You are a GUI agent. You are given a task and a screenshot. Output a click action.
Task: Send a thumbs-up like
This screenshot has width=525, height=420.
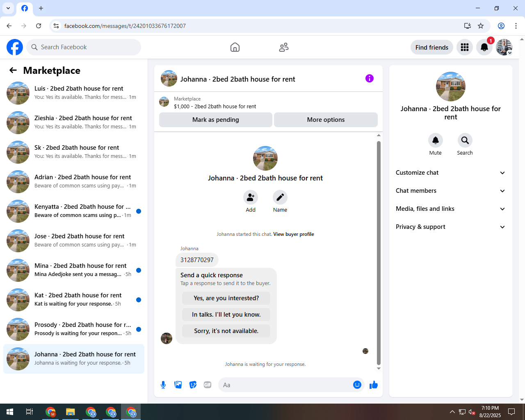374,385
